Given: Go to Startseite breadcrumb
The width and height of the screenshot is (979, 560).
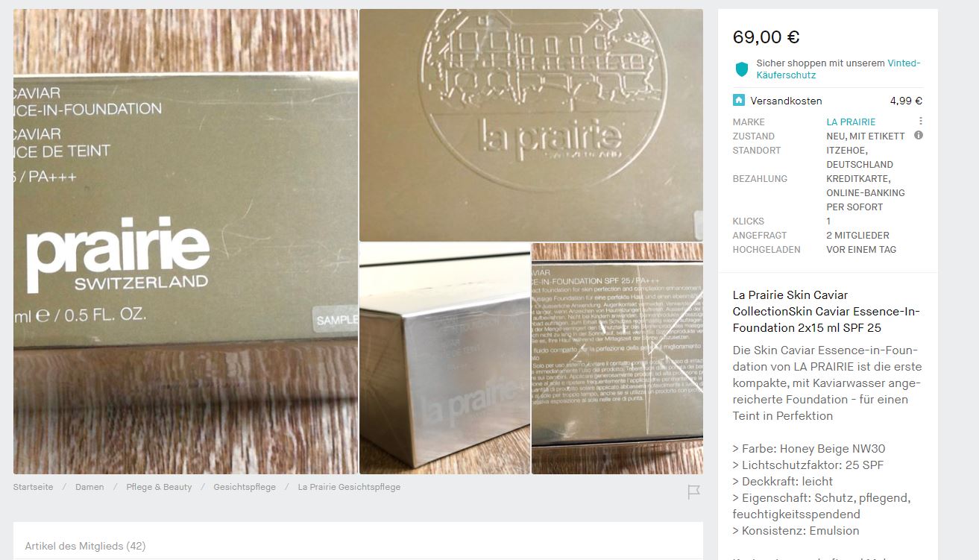Looking at the screenshot, I should point(33,487).
